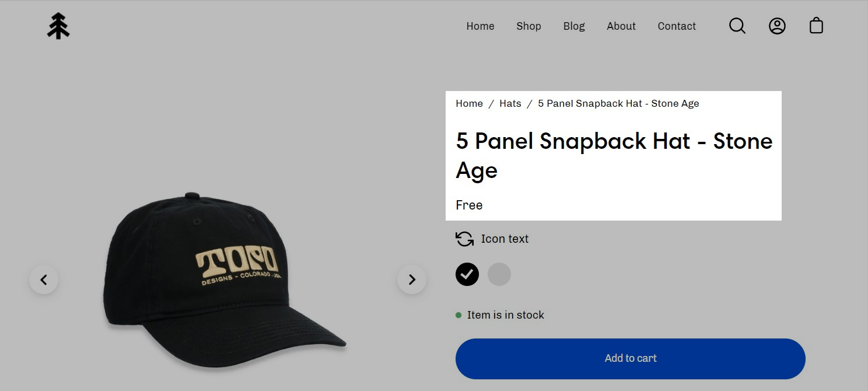Image resolution: width=868 pixels, height=391 pixels.
Task: Click the pine tree store logo
Action: [58, 26]
